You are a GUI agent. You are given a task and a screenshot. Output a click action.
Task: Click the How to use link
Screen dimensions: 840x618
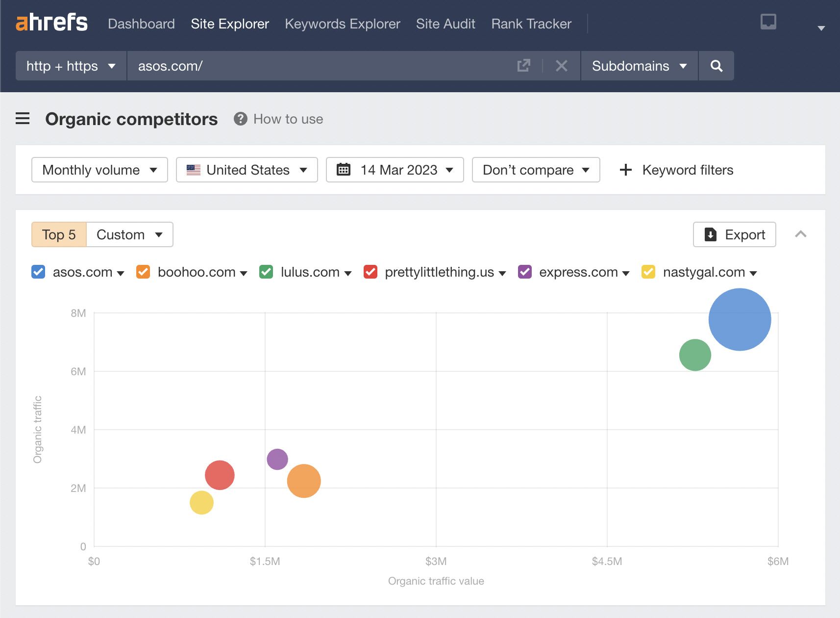pyautogui.click(x=288, y=119)
